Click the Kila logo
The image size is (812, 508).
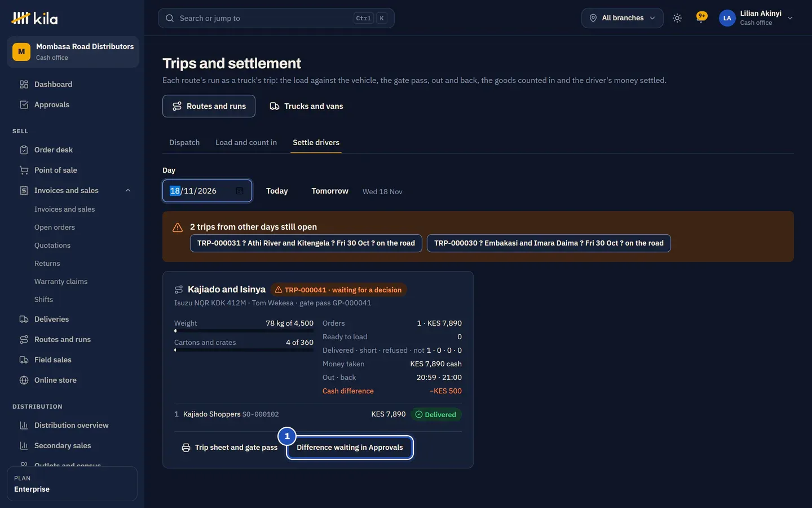click(x=34, y=18)
